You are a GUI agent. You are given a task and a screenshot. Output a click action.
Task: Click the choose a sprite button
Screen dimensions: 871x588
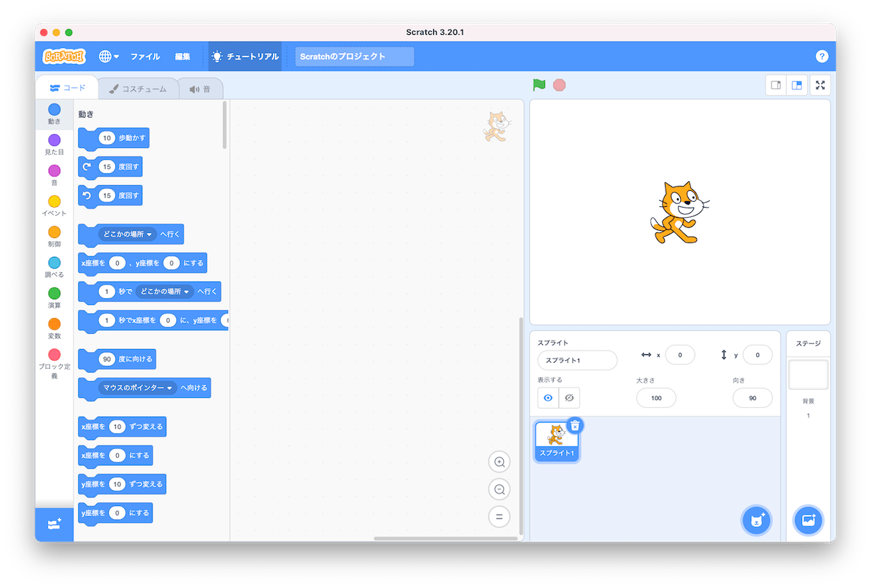pyautogui.click(x=756, y=520)
